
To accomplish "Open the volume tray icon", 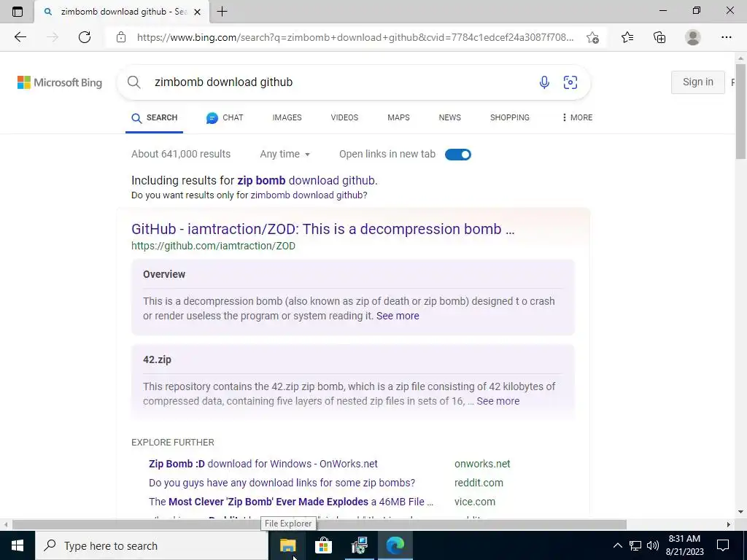I will [x=653, y=545].
